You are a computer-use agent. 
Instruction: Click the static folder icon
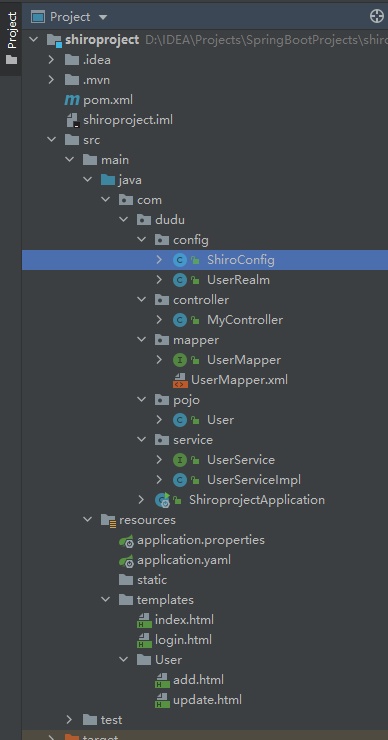126,580
